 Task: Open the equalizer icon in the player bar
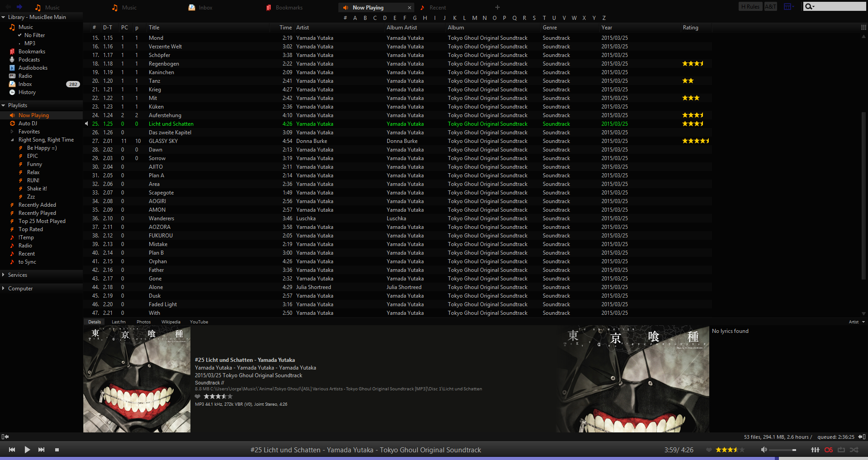pyautogui.click(x=815, y=450)
